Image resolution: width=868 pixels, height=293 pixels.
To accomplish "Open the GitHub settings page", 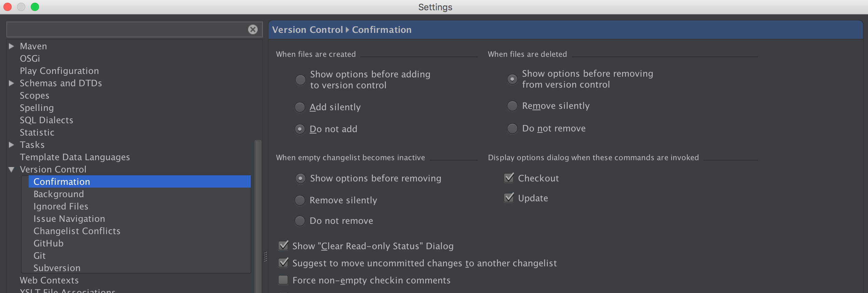I will click(49, 243).
